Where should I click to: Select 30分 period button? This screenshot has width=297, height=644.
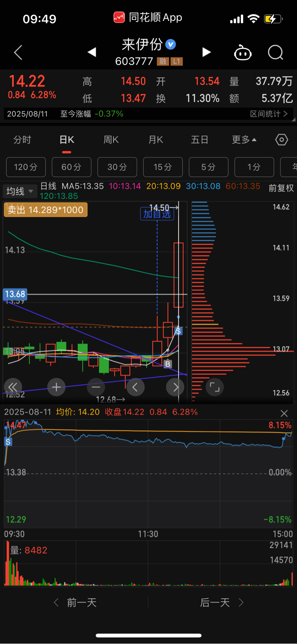pyautogui.click(x=117, y=167)
